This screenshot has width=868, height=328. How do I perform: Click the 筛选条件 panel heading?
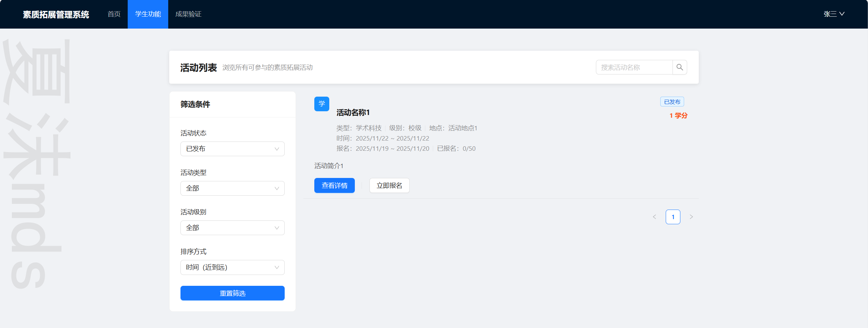click(x=195, y=104)
